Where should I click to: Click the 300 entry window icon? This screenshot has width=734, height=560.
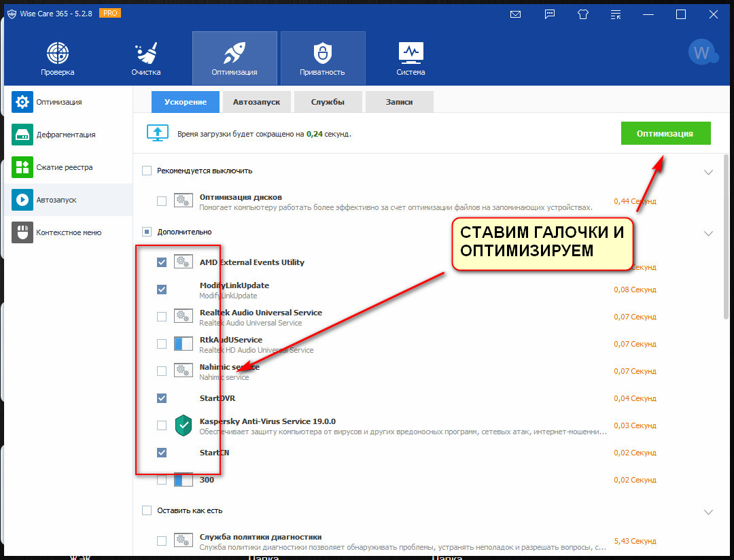tap(183, 479)
